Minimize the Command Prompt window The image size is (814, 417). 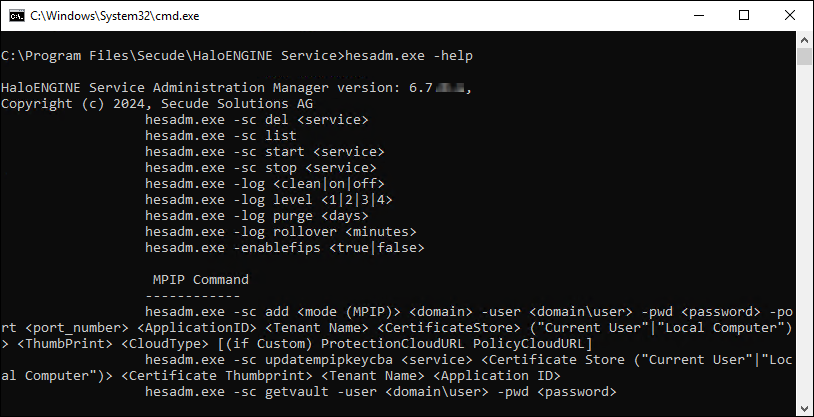(697, 15)
